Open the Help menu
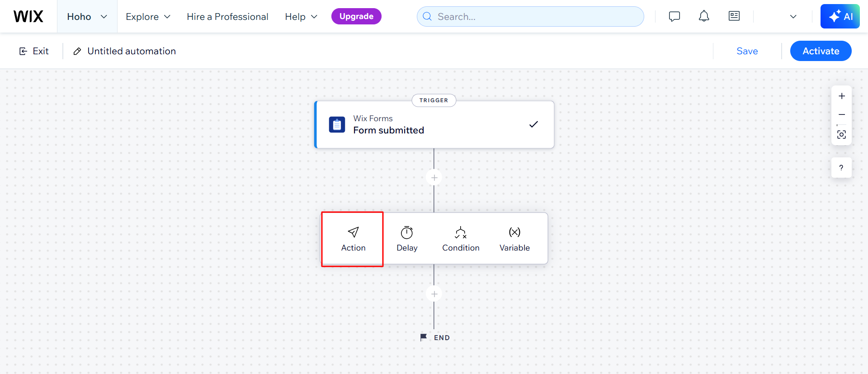868x374 pixels. click(x=301, y=17)
